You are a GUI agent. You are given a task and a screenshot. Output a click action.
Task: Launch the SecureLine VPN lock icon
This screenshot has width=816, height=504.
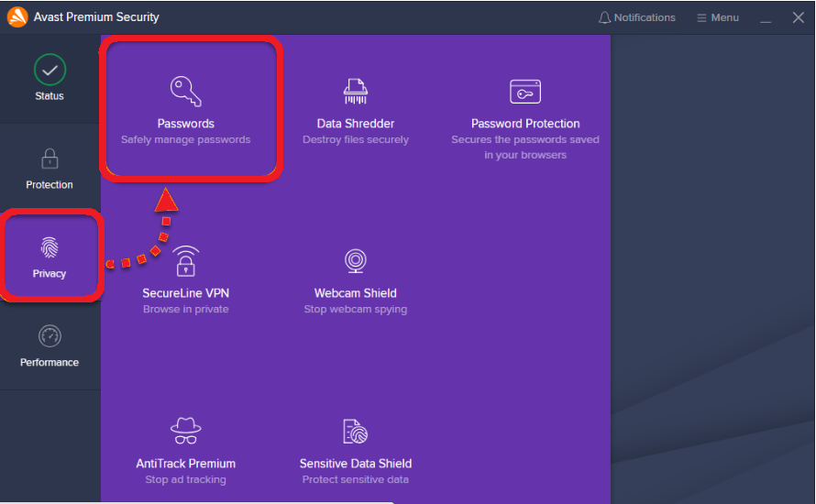click(186, 260)
